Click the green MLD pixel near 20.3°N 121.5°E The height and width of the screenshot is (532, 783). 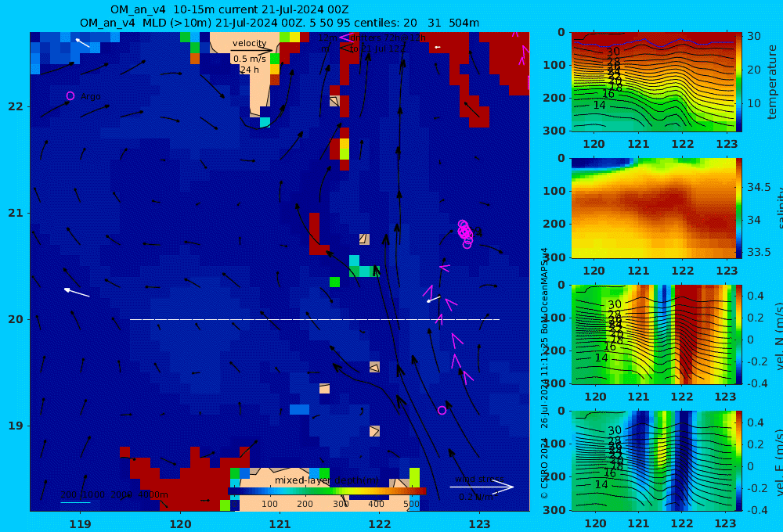click(x=334, y=282)
